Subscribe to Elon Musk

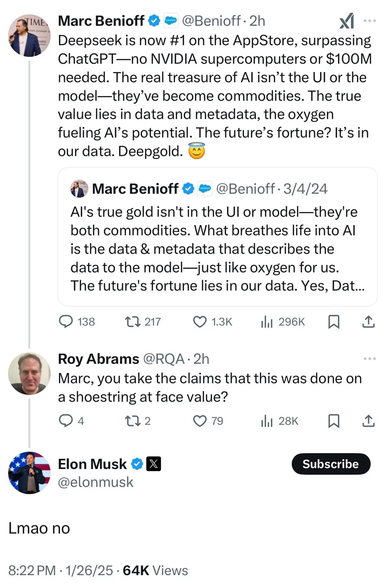331,464
